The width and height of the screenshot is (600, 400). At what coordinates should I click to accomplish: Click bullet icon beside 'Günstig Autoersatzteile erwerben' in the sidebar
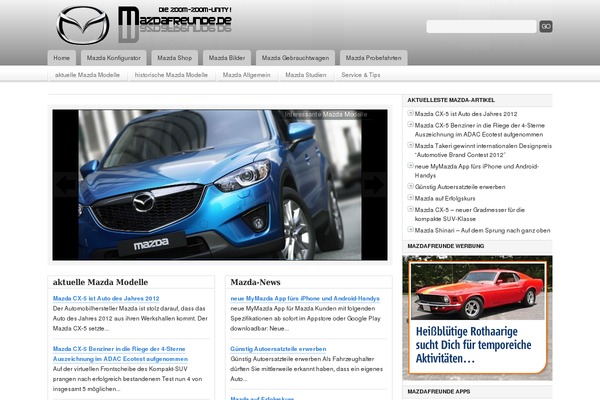pyautogui.click(x=410, y=186)
